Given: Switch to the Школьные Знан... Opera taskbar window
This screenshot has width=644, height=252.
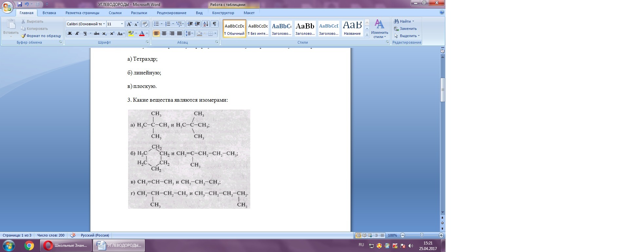Looking at the screenshot, I should click(x=66, y=245).
